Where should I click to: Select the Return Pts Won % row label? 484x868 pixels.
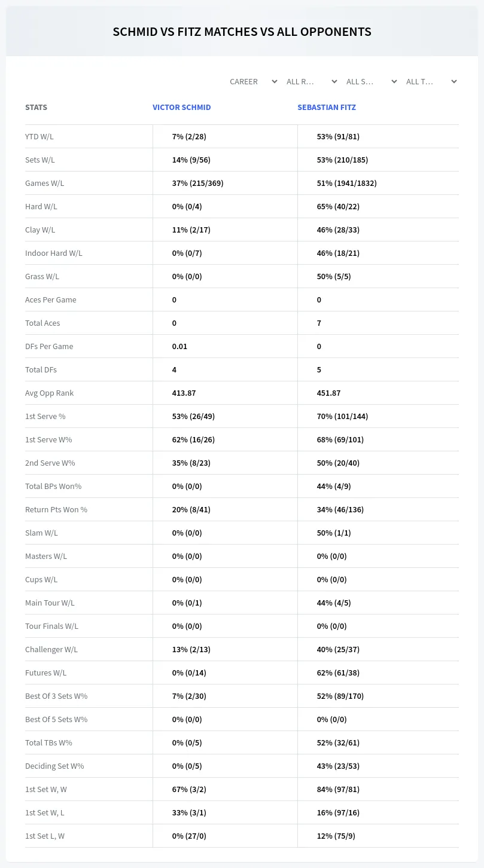coord(56,509)
